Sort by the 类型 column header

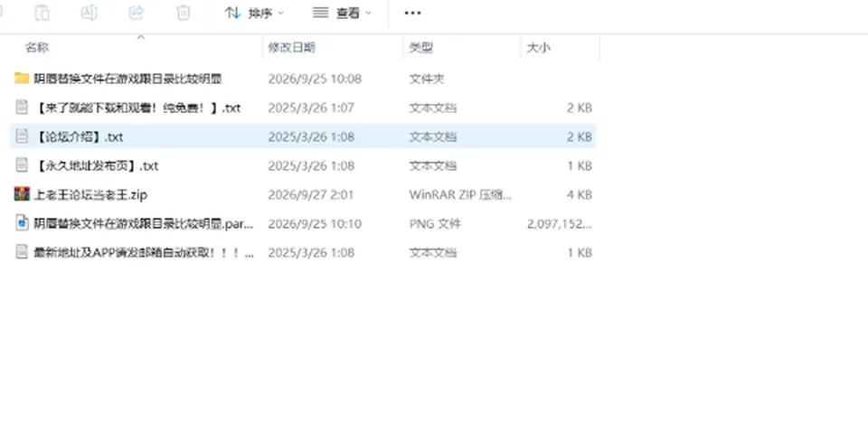(x=420, y=48)
